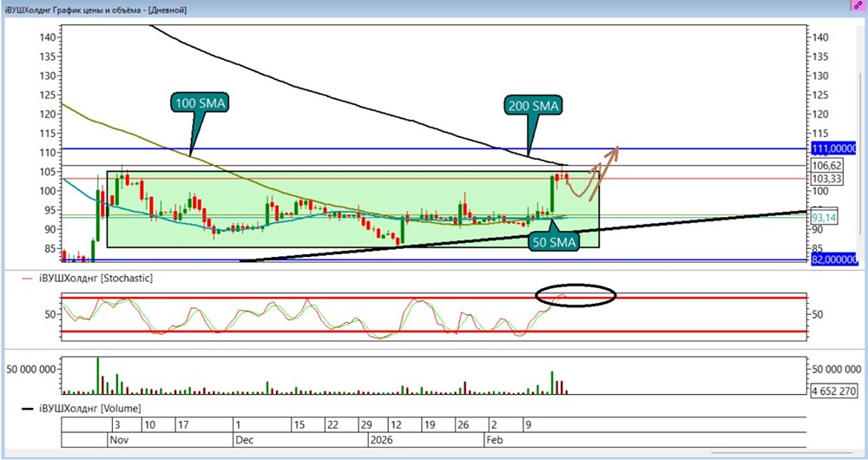The width and height of the screenshot is (868, 460).
Task: Click the 4 652 270 volume value label
Action: [x=835, y=390]
